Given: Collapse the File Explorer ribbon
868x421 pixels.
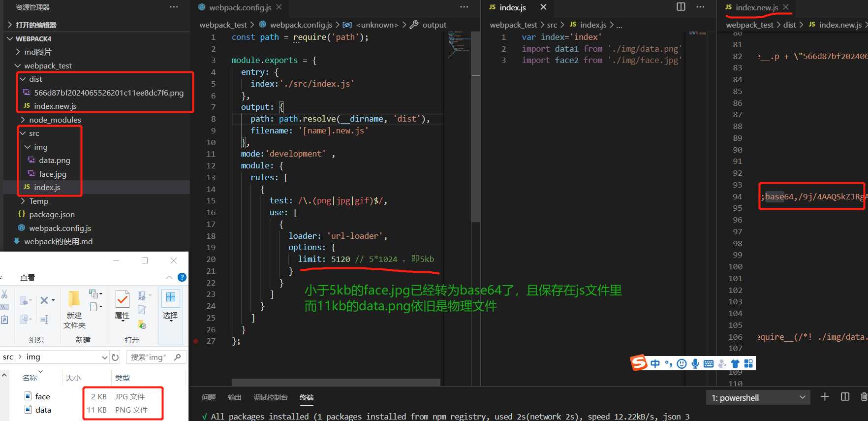Looking at the screenshot, I should (169, 277).
